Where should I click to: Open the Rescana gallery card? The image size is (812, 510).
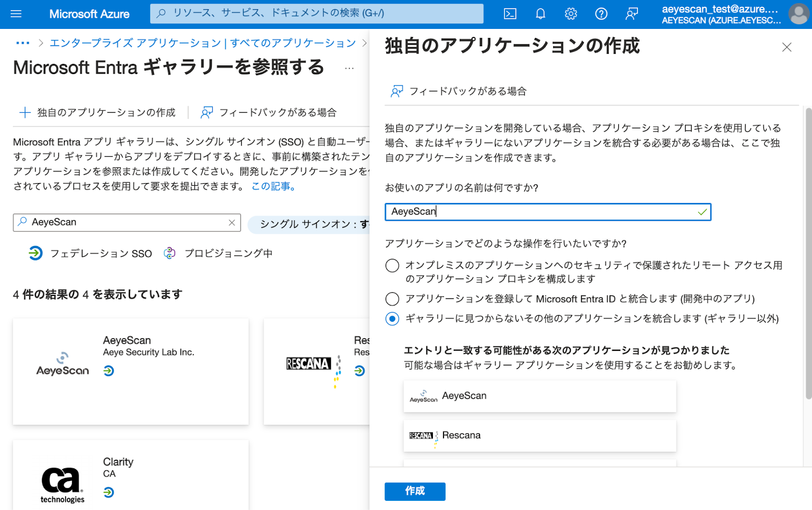point(317,371)
